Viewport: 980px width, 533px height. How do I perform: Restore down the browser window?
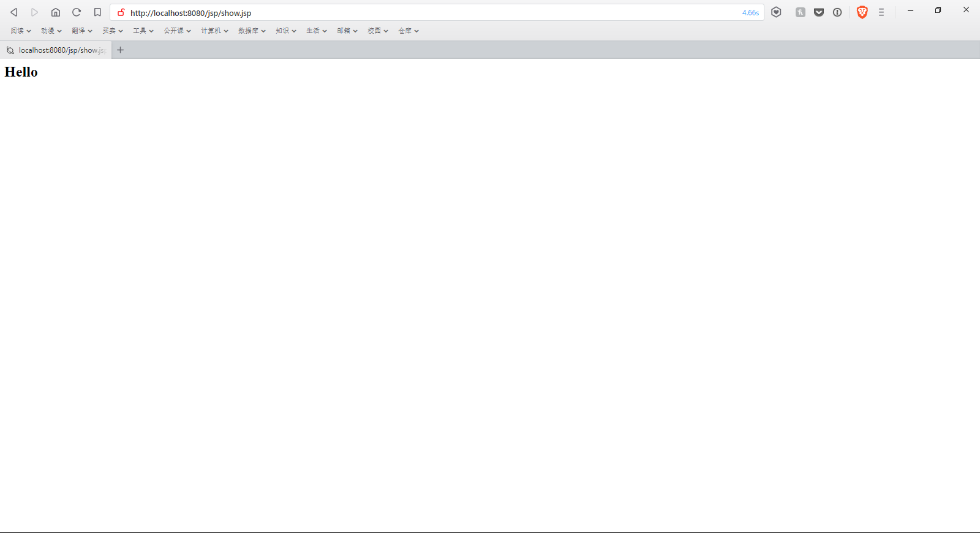938,10
